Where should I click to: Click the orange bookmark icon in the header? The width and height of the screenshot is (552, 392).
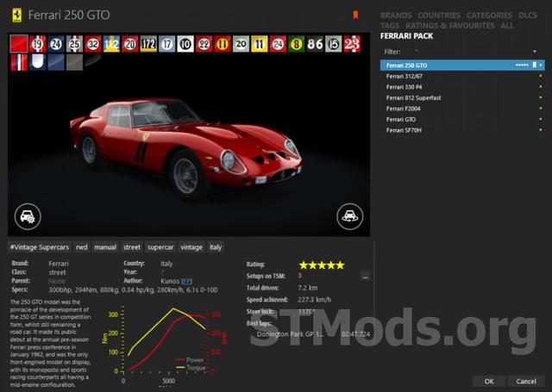pos(354,15)
